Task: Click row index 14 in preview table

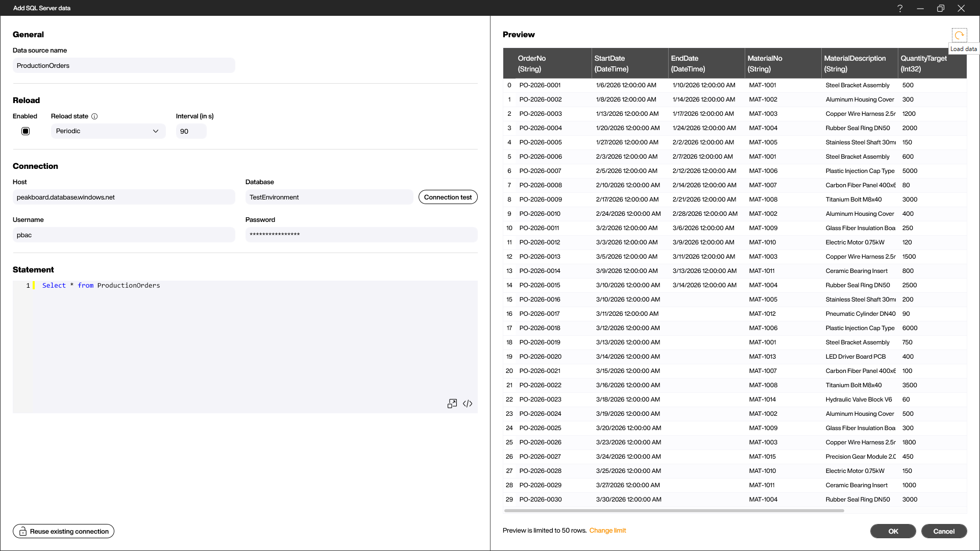Action: [x=509, y=285]
